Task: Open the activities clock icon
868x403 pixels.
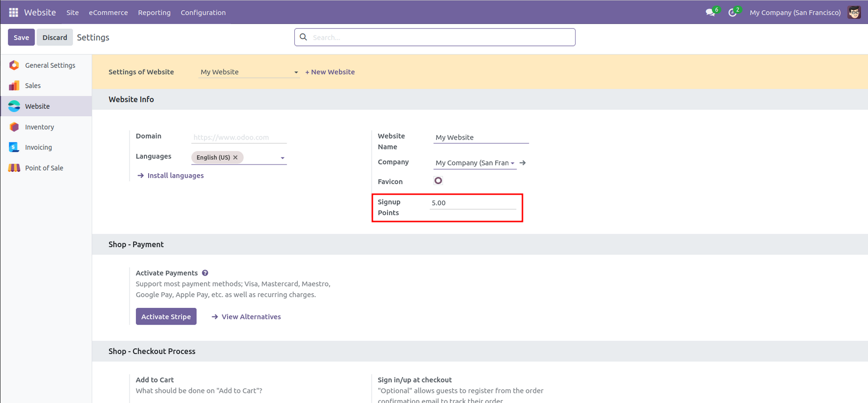Action: (732, 13)
